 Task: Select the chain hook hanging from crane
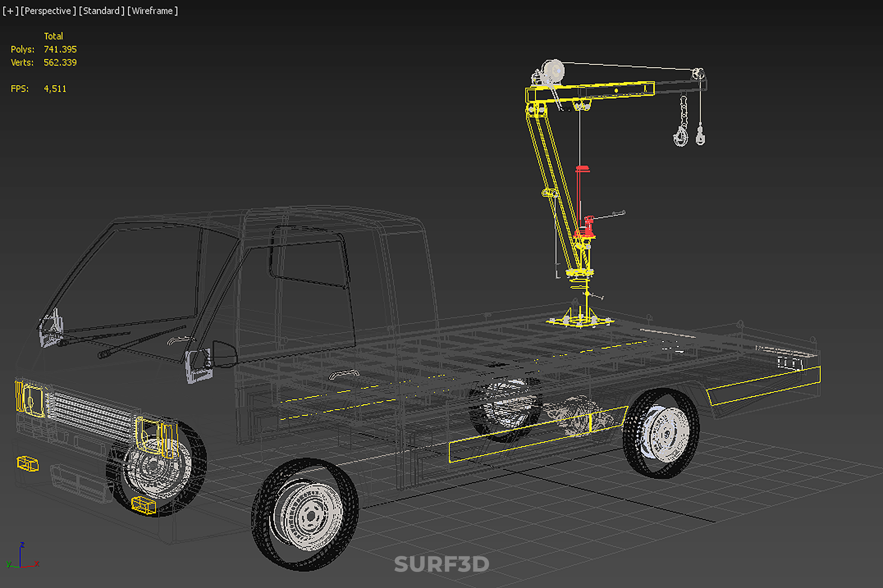681,135
